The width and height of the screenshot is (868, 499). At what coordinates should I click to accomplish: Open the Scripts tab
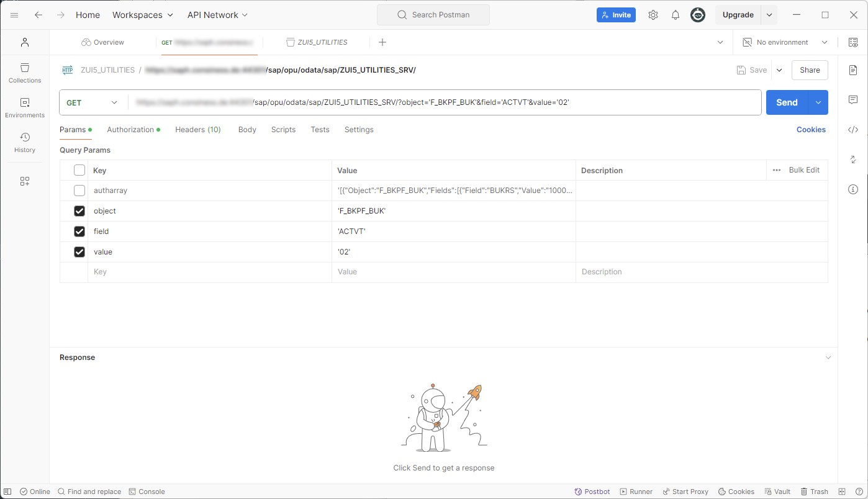coord(283,130)
